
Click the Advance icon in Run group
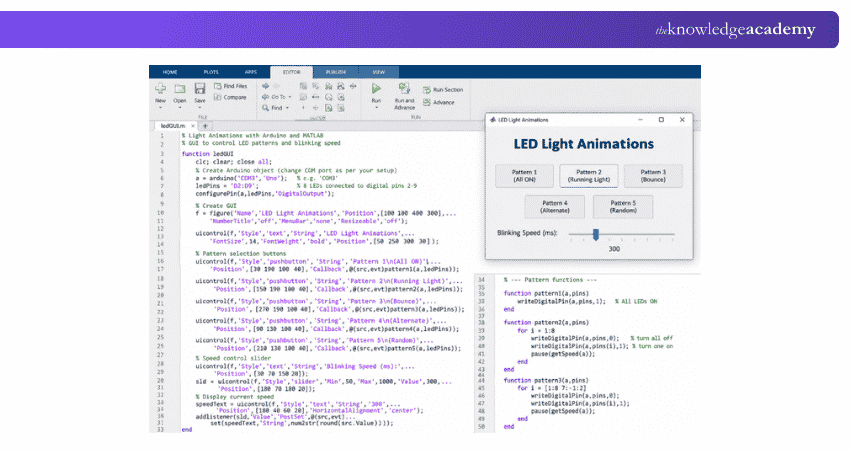click(427, 102)
